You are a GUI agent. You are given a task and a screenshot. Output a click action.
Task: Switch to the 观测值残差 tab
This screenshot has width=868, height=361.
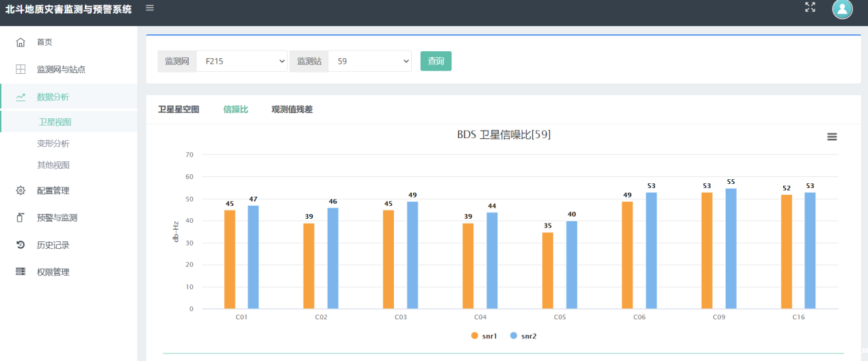click(292, 109)
